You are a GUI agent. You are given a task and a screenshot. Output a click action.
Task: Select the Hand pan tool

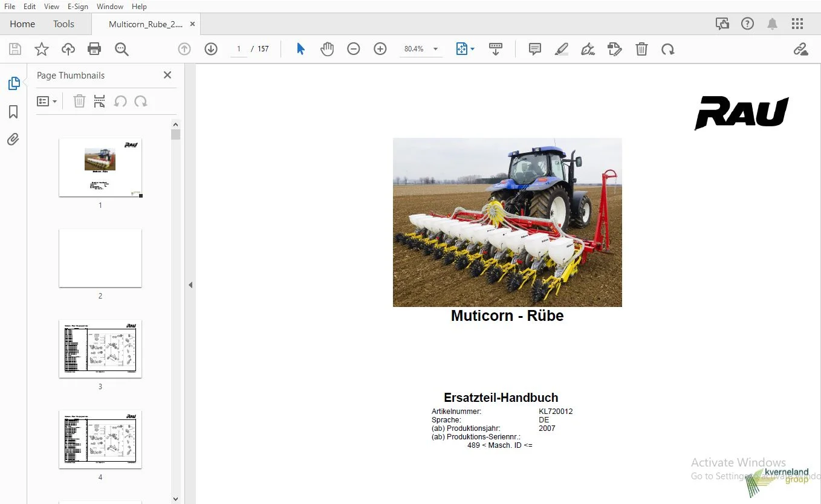coord(327,49)
